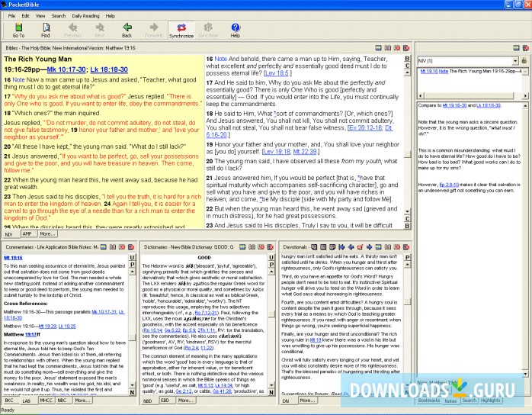Click the Previous toolbar icon

point(72,30)
